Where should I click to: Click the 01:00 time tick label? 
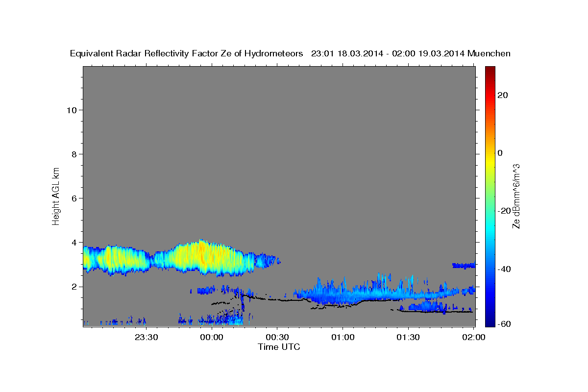click(343, 337)
